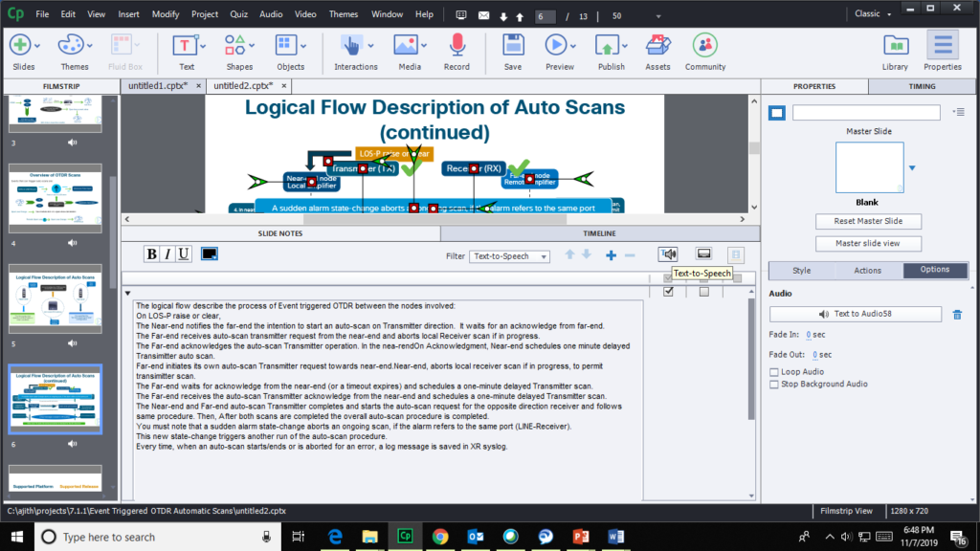This screenshot has height=551, width=980.
Task: Preview the project with Preview icon
Action: (x=555, y=46)
